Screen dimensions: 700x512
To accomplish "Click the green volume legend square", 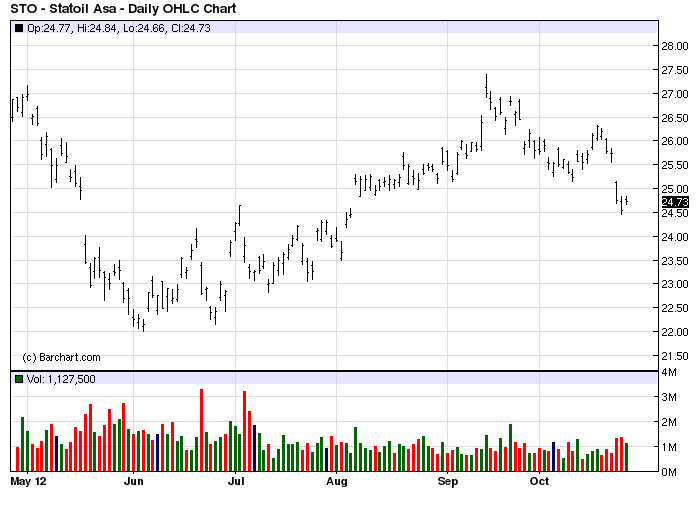I will coord(19,379).
